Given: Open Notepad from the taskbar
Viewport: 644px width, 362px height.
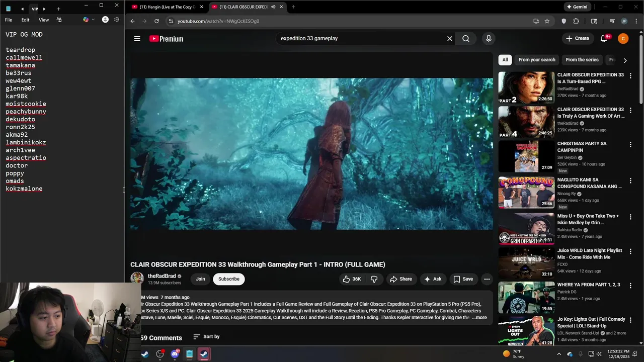Looking at the screenshot, I should click(189, 354).
